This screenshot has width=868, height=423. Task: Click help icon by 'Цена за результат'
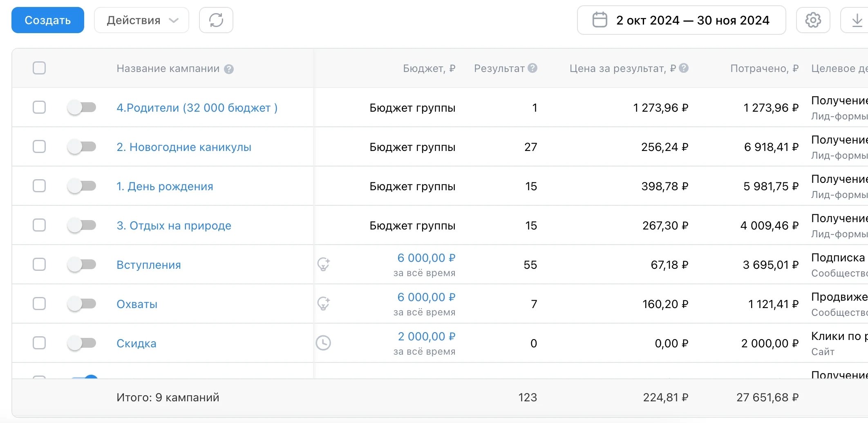(684, 68)
